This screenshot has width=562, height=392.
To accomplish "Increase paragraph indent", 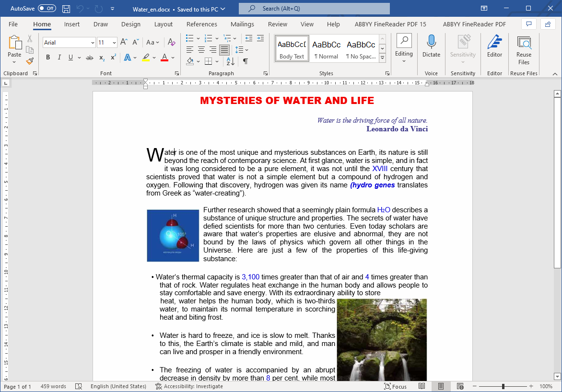I will click(x=260, y=38).
